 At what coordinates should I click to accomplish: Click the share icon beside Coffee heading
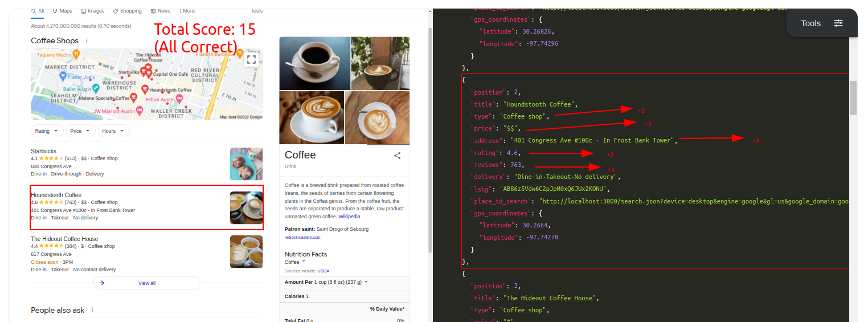point(398,155)
